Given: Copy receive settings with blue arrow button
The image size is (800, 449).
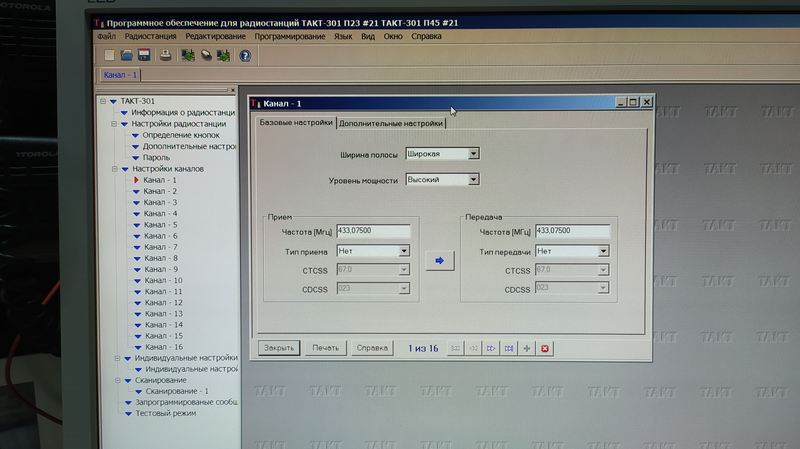Looking at the screenshot, I should tap(439, 261).
